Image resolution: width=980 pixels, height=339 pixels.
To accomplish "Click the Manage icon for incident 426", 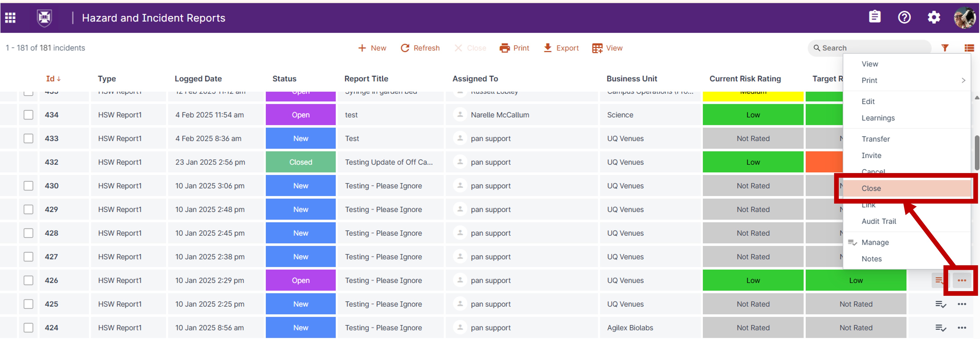I will click(x=939, y=280).
